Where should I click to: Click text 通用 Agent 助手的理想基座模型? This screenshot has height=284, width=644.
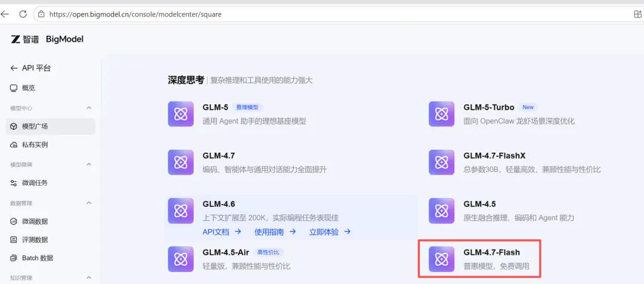click(254, 121)
